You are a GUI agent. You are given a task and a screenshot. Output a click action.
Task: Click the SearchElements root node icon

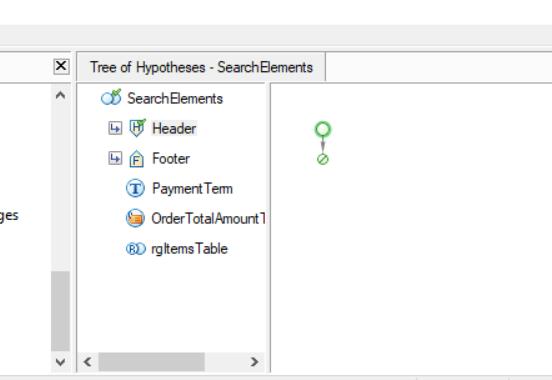[x=111, y=98]
